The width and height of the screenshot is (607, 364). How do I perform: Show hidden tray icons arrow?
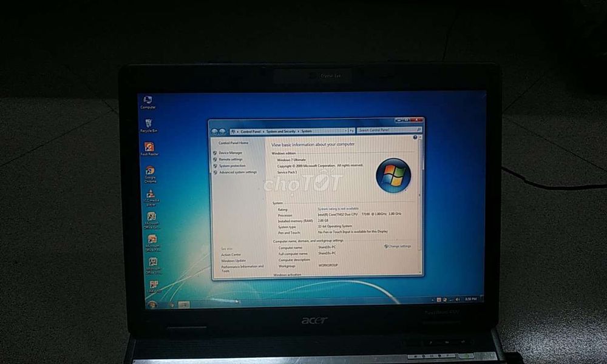(x=432, y=300)
